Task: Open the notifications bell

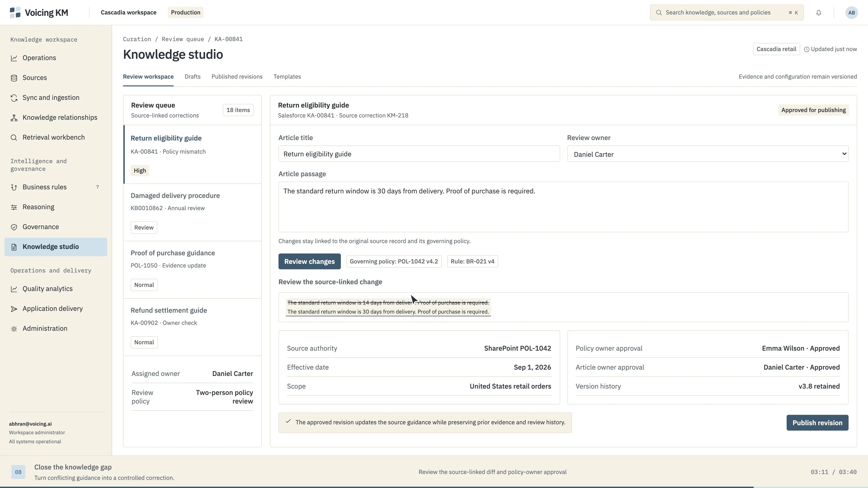Action: pyautogui.click(x=818, y=13)
